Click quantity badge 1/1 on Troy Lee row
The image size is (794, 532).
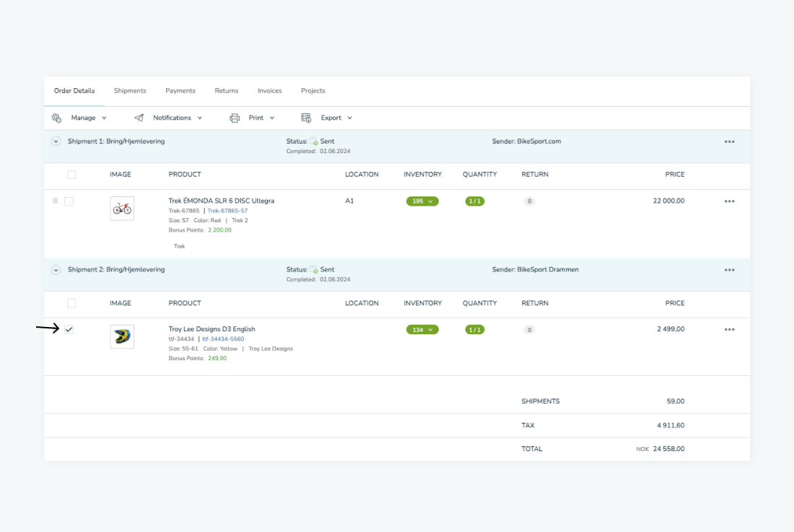point(474,330)
